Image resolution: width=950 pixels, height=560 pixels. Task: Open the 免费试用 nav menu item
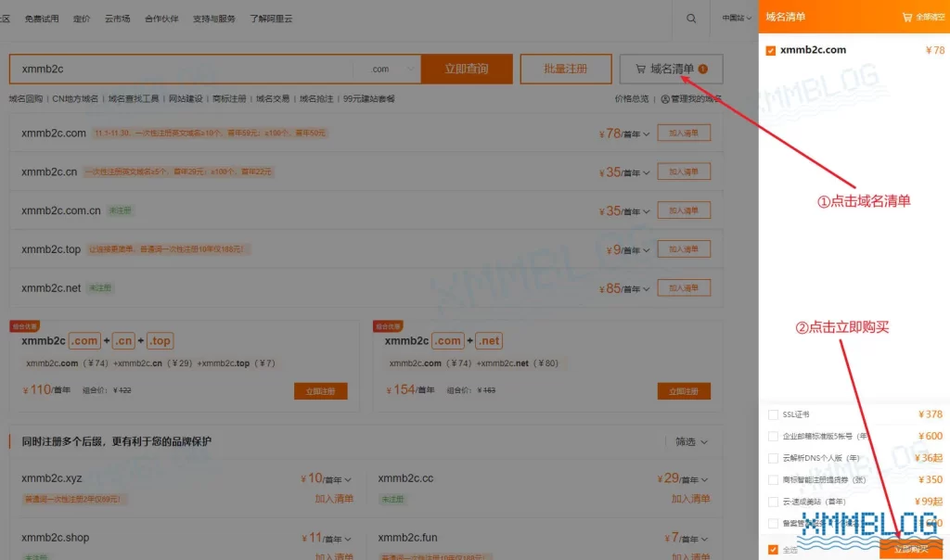point(42,19)
